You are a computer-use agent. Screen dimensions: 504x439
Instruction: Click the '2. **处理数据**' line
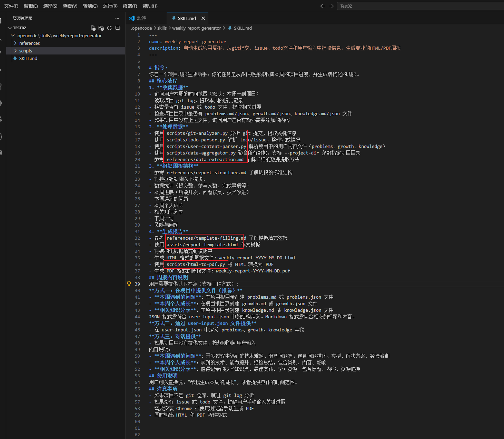point(168,127)
